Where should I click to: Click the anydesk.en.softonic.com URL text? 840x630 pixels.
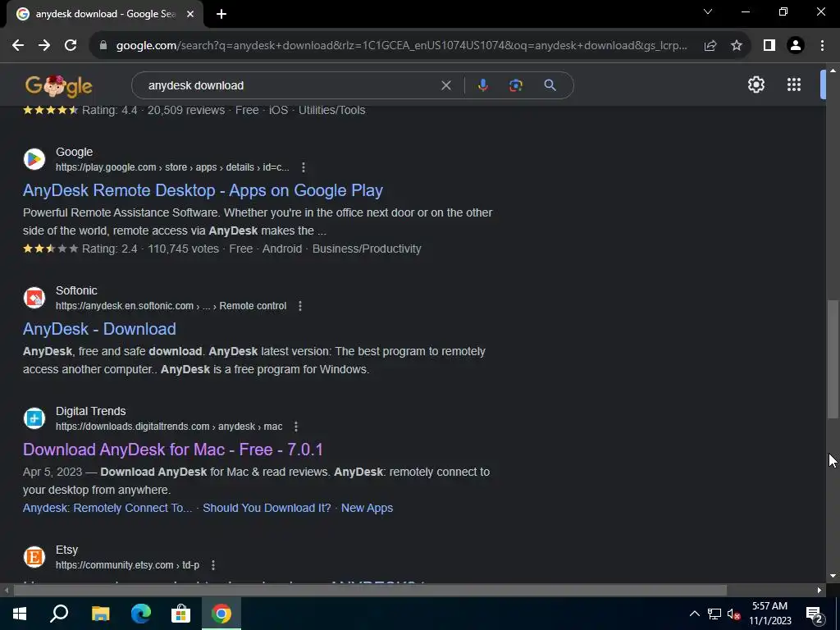(171, 306)
